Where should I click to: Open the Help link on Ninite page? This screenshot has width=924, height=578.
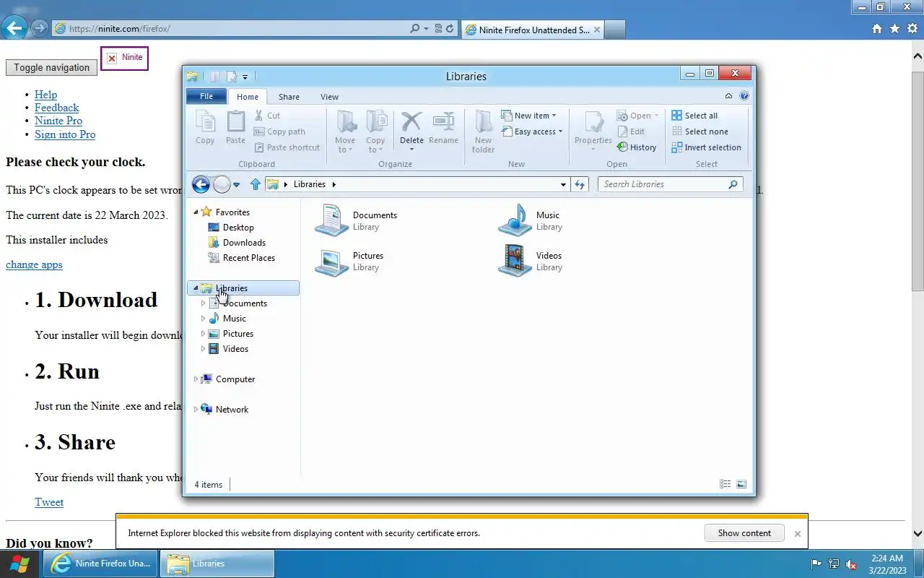click(45, 95)
